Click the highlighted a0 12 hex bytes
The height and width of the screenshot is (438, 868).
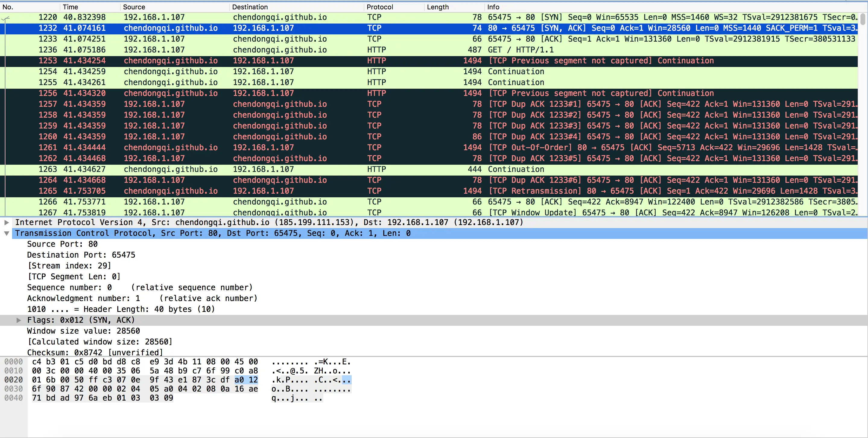(x=246, y=380)
